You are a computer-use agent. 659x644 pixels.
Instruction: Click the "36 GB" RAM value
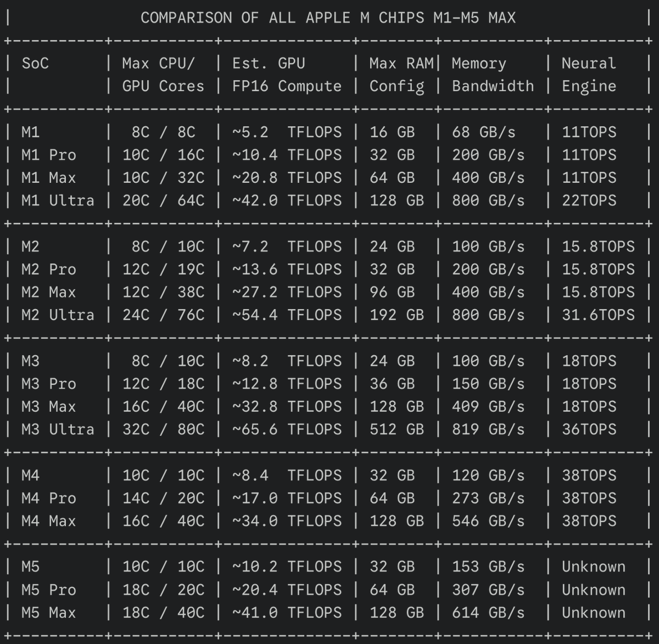pyautogui.click(x=392, y=384)
